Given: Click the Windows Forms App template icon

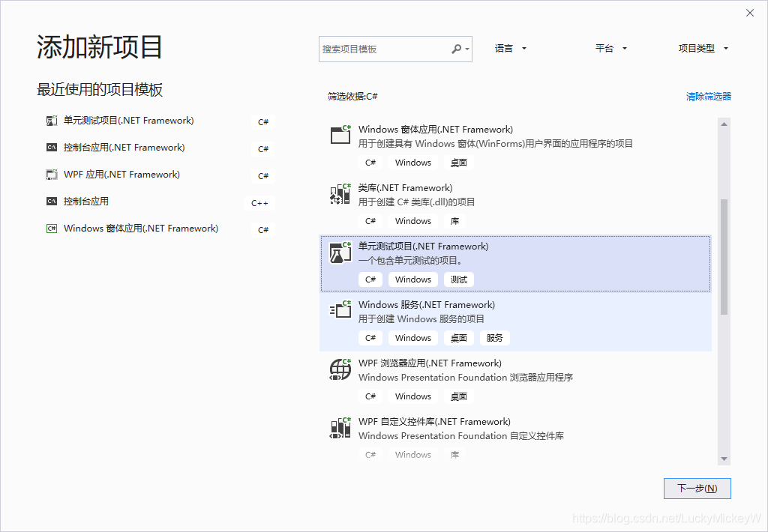Looking at the screenshot, I should point(340,135).
